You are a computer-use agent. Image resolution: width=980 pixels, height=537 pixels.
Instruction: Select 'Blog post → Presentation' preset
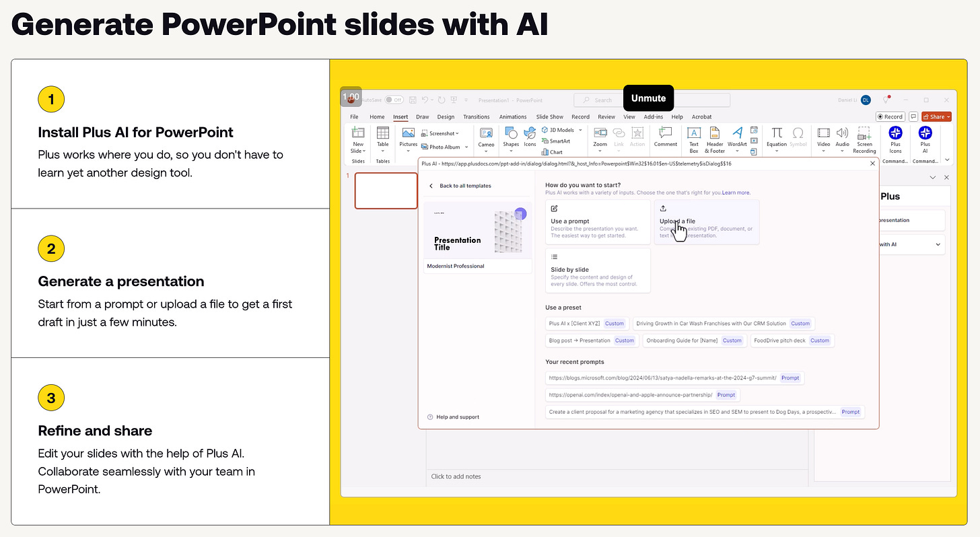[592, 341]
